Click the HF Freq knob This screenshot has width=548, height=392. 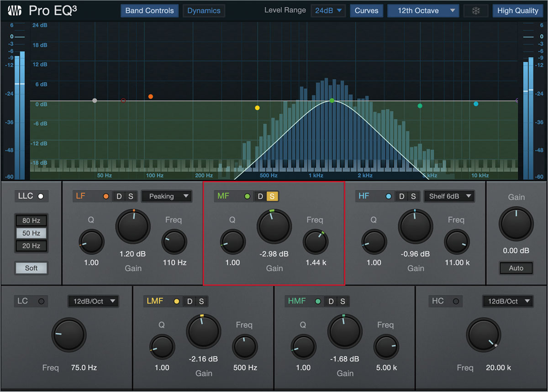click(457, 242)
